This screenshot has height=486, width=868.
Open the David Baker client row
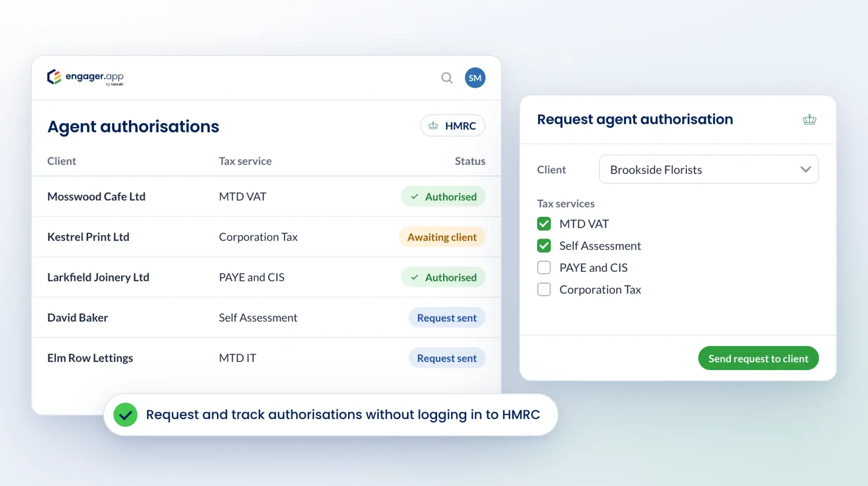point(266,318)
